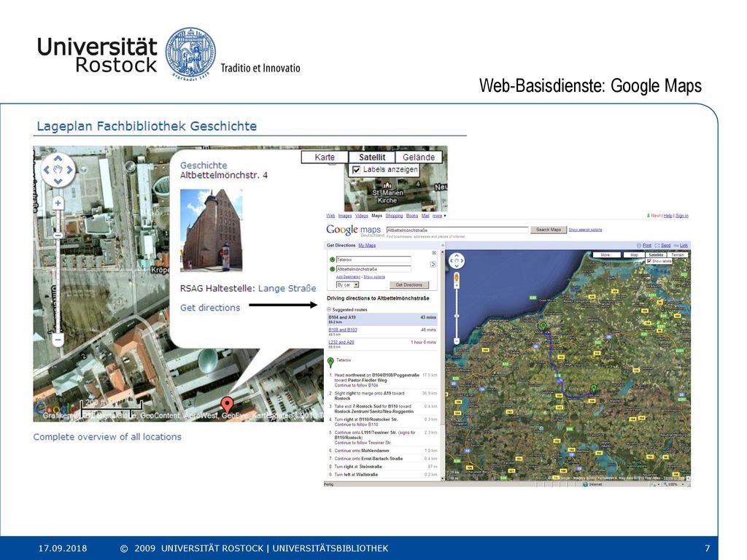Click the pan control on the route map
747x560 pixels.
(457, 260)
